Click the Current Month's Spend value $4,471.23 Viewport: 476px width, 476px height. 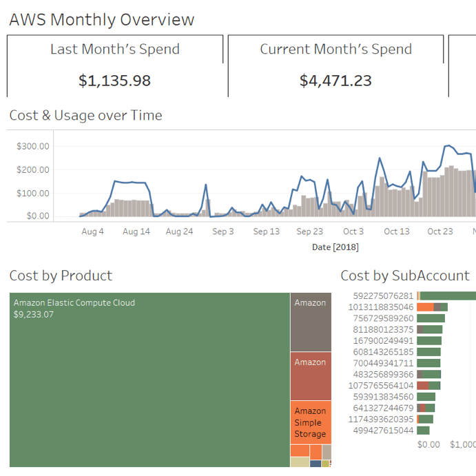[x=335, y=81]
